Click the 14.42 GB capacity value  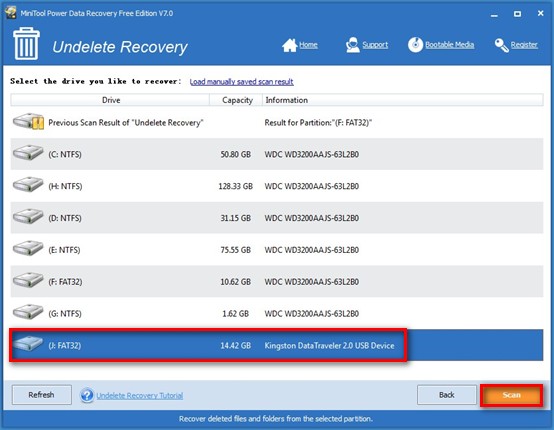[x=236, y=345]
